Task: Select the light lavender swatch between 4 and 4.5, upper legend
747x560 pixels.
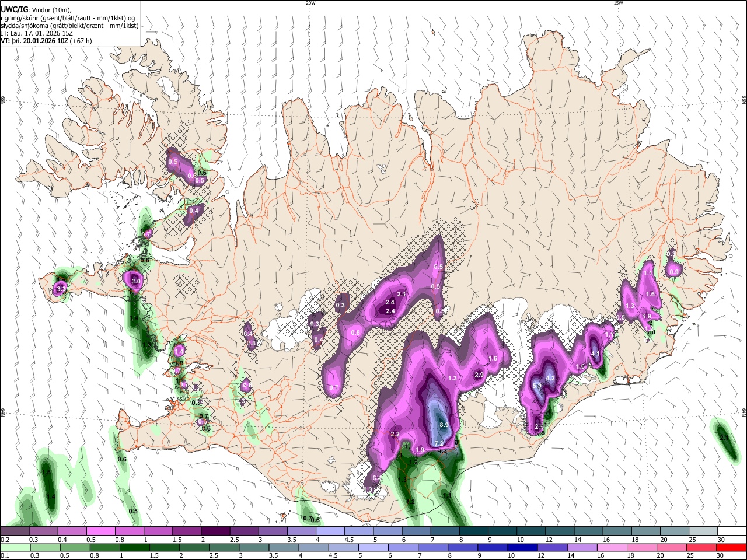Action: pyautogui.click(x=329, y=531)
